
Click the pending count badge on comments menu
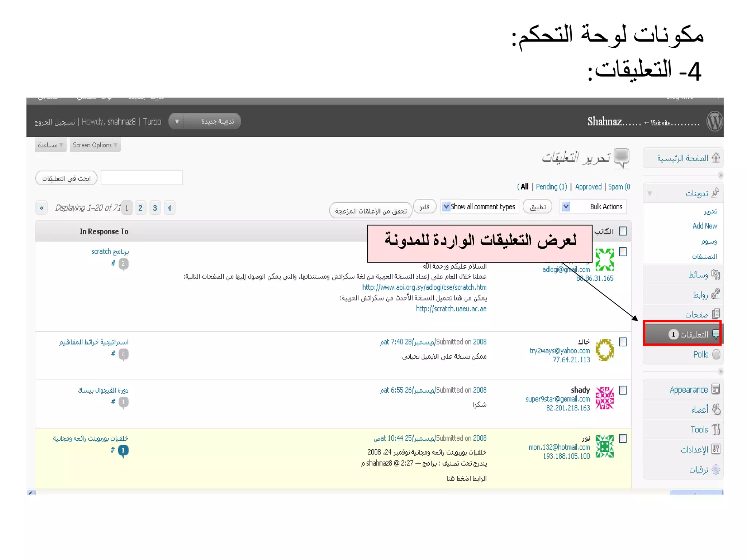pos(673,334)
